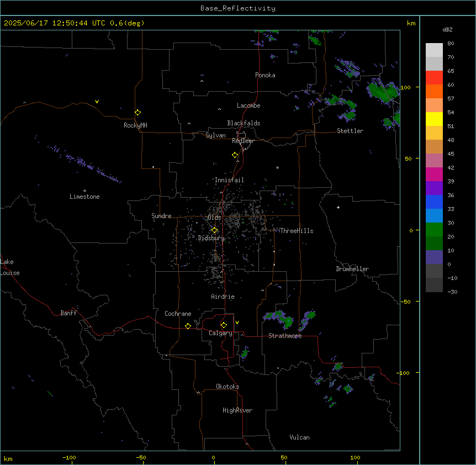Click the asterisk marker above Limestone label
Screen dimensions: 476x465
pyautogui.click(x=84, y=191)
